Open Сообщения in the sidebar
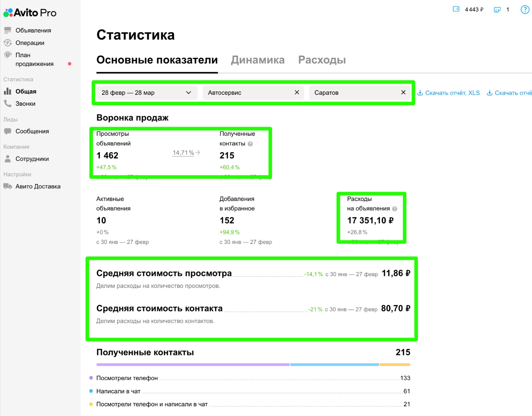This screenshot has width=532, height=416. tap(32, 131)
